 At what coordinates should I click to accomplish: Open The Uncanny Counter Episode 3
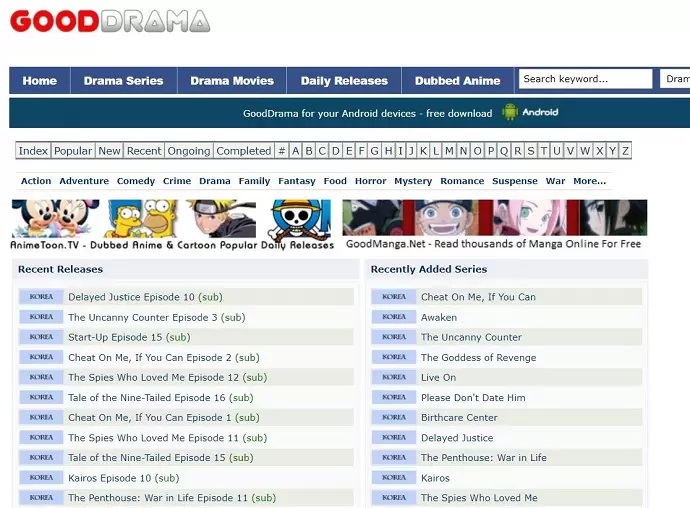157,317
